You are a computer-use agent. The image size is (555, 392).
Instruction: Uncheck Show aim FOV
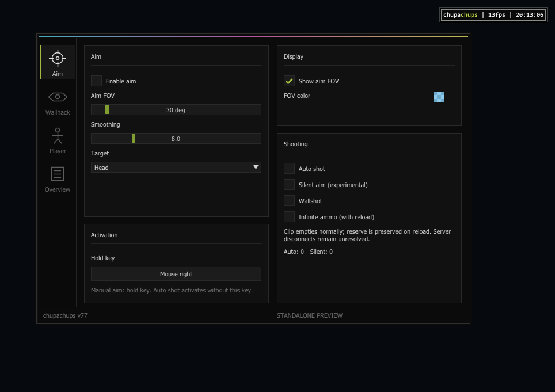(x=289, y=81)
